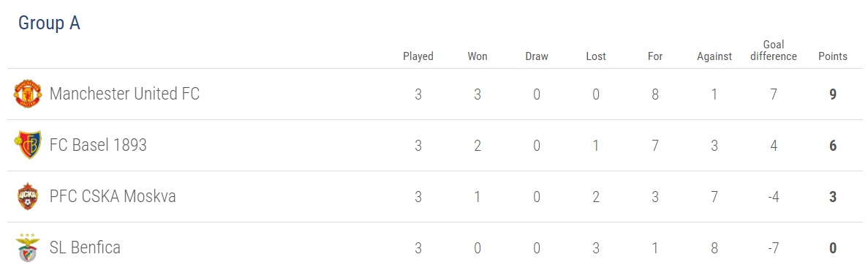The width and height of the screenshot is (868, 276).
Task: Click the PFC CSKA Moskva crest
Action: tap(27, 196)
